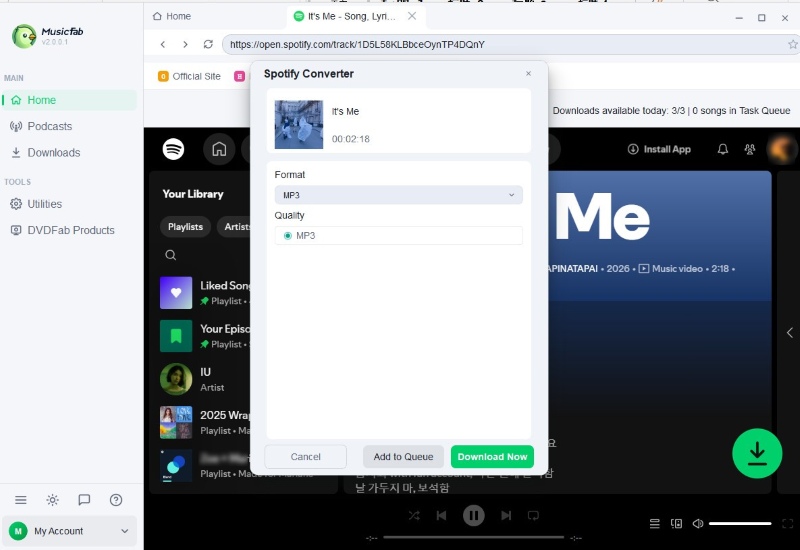Open the queue icon in player
800x550 pixels.
pos(655,523)
